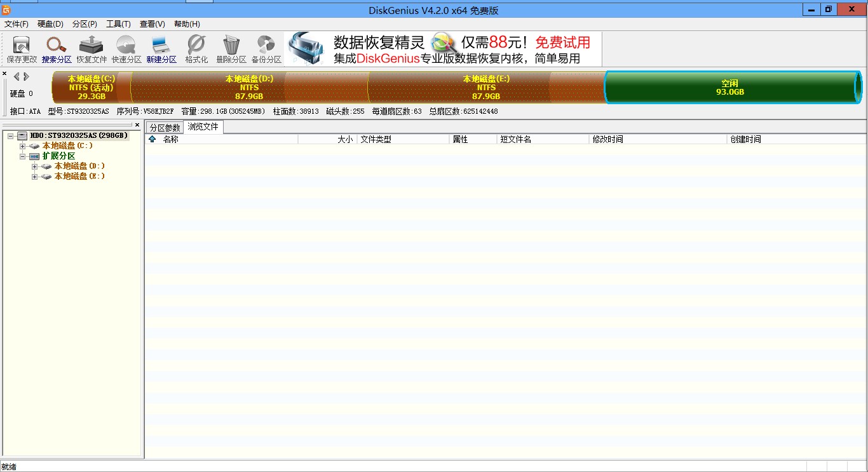Expand the 本地磁盘(D:) tree node

(35, 166)
